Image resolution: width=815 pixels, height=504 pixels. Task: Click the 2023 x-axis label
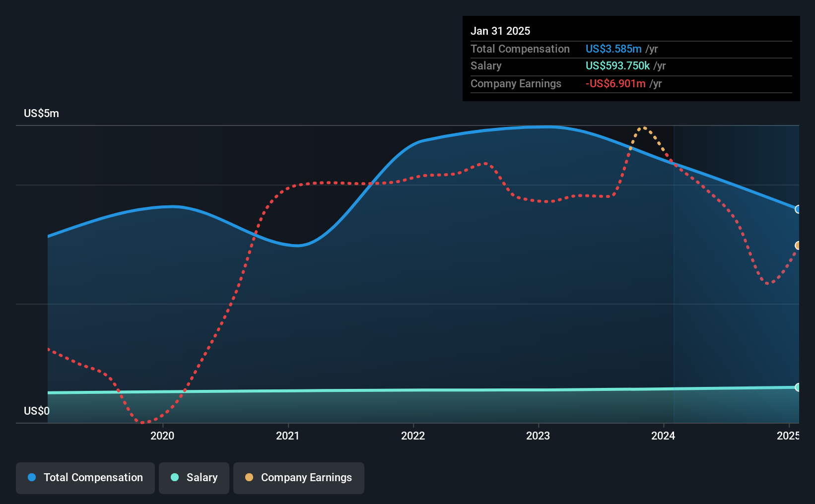(x=538, y=436)
